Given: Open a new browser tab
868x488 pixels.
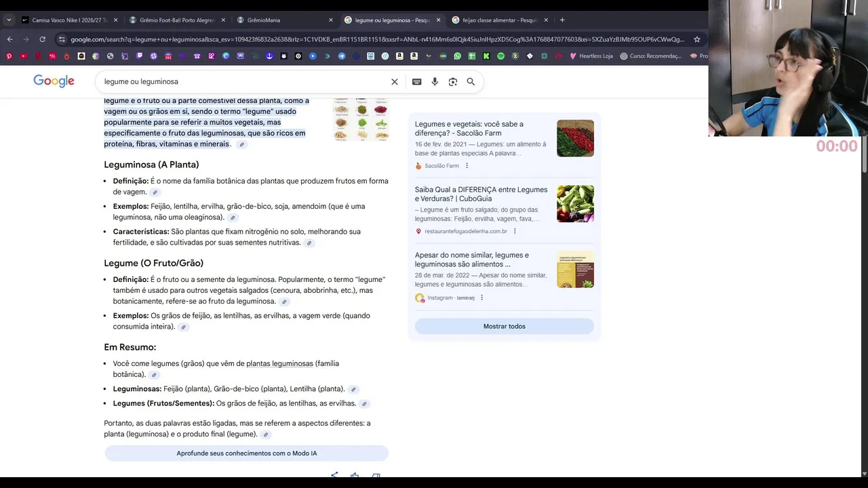Looking at the screenshot, I should (x=561, y=20).
